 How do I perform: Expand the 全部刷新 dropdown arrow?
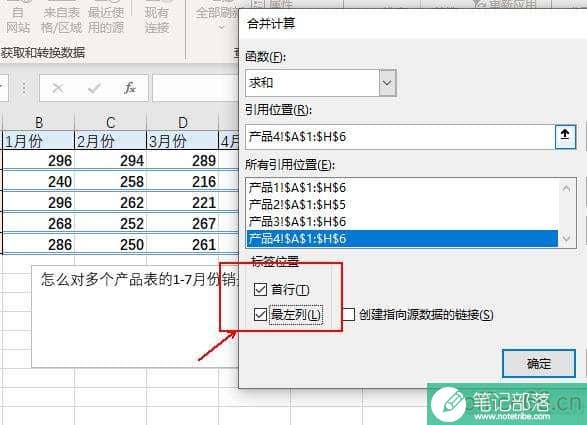221,28
